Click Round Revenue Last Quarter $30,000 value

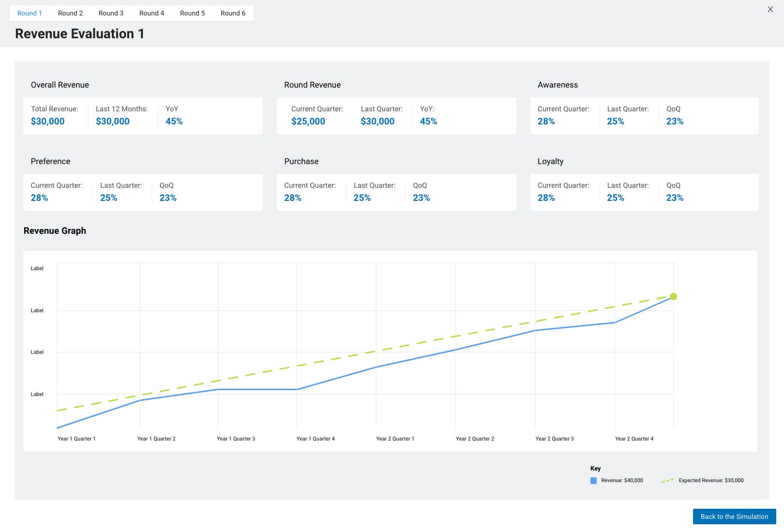coord(377,121)
